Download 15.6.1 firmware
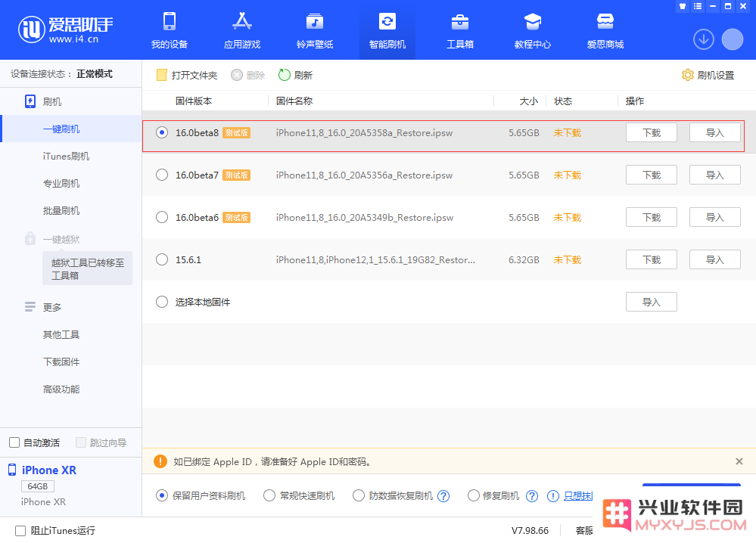Screen dimensions: 756x543 [652, 259]
